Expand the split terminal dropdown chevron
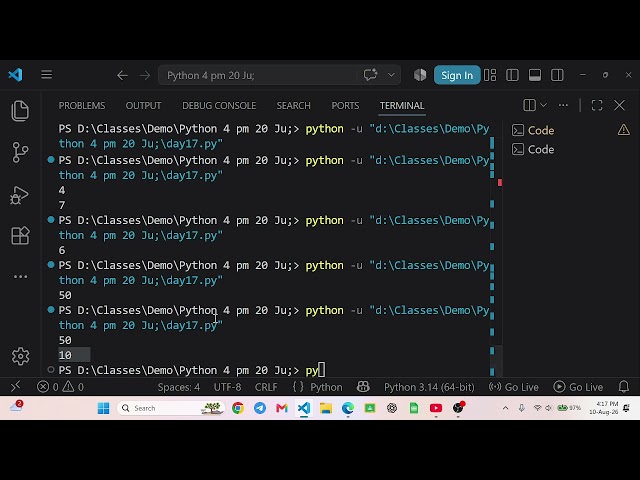The image size is (640, 480). (543, 105)
